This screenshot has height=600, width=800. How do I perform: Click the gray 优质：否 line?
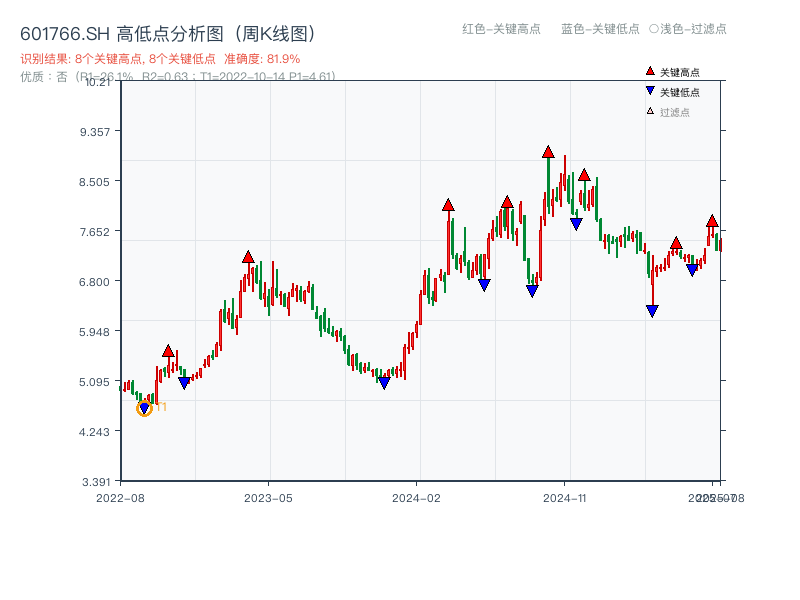pos(178,77)
